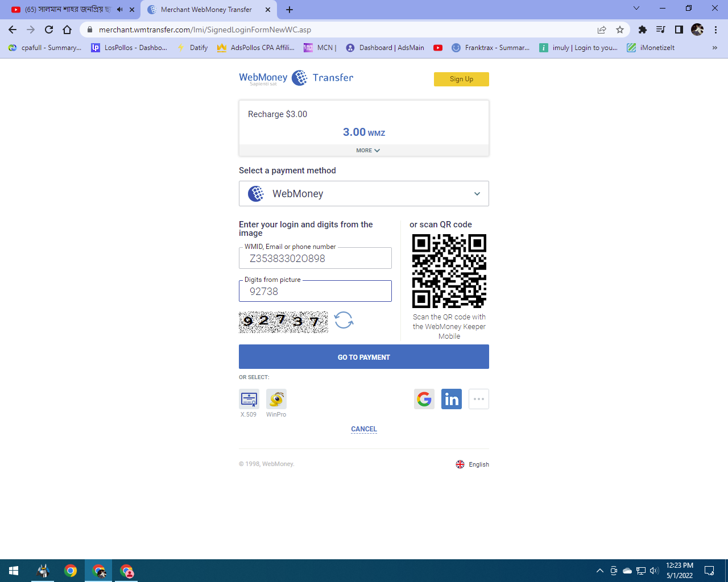Bookmark this page with star icon
Viewport: 728px width, 582px height.
click(620, 30)
